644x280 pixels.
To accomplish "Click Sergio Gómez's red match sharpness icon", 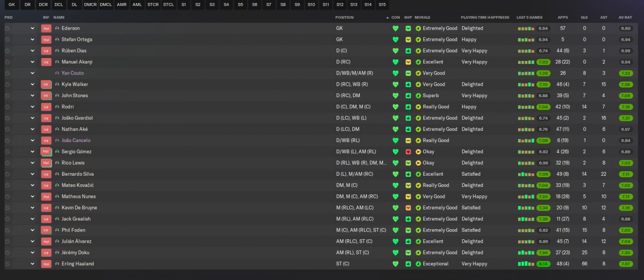I will click(x=409, y=152).
